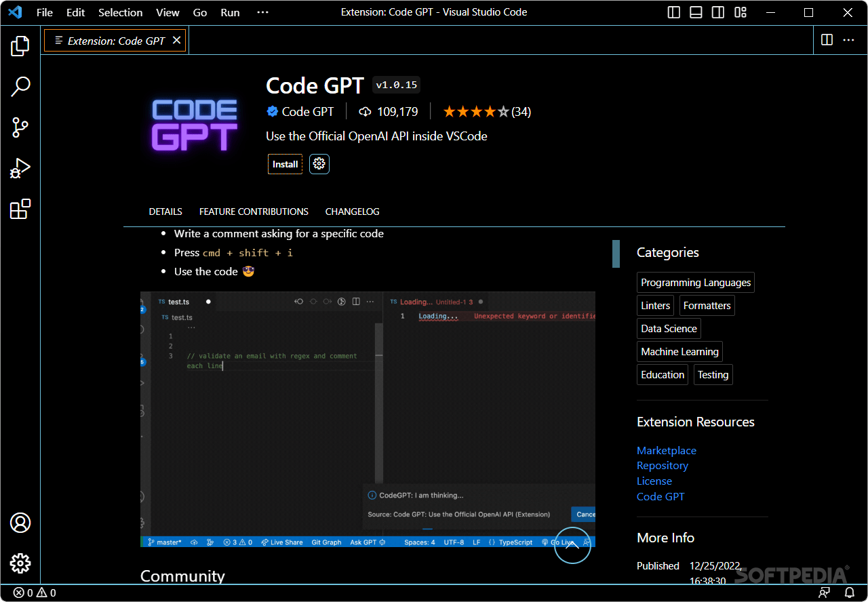
Task: Switch to the DETAILS tab
Action: click(165, 212)
